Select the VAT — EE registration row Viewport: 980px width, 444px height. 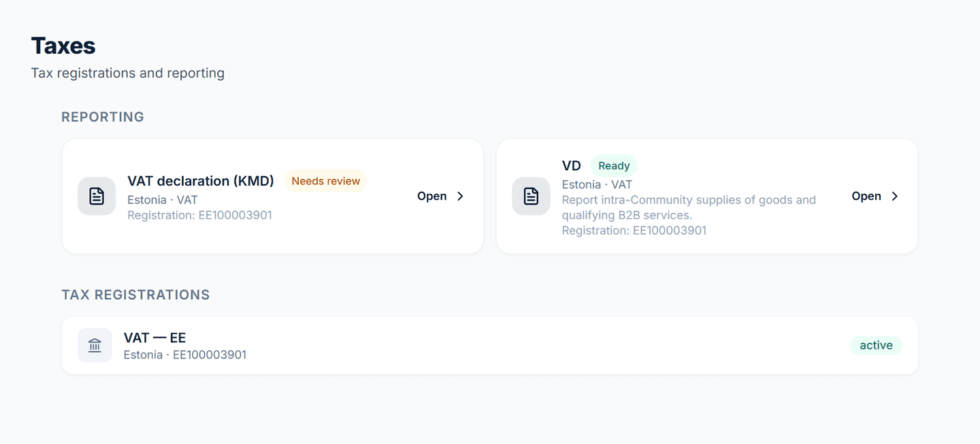click(490, 345)
